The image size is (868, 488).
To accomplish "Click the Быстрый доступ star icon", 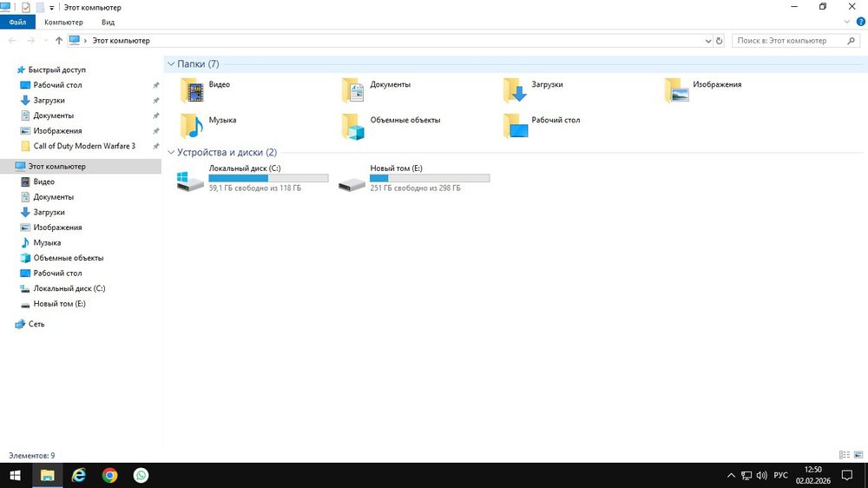I will click(21, 69).
